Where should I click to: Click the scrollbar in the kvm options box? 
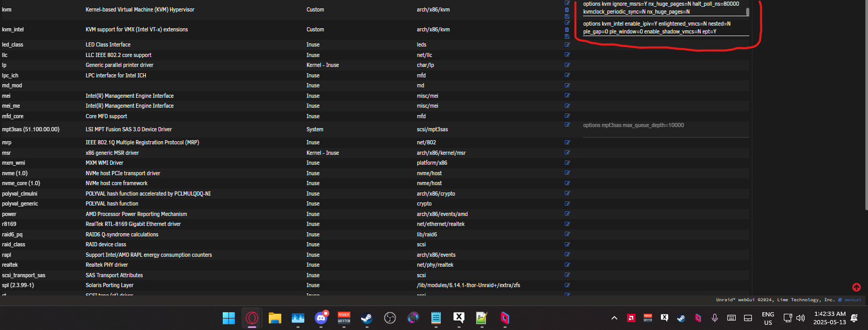tap(748, 11)
